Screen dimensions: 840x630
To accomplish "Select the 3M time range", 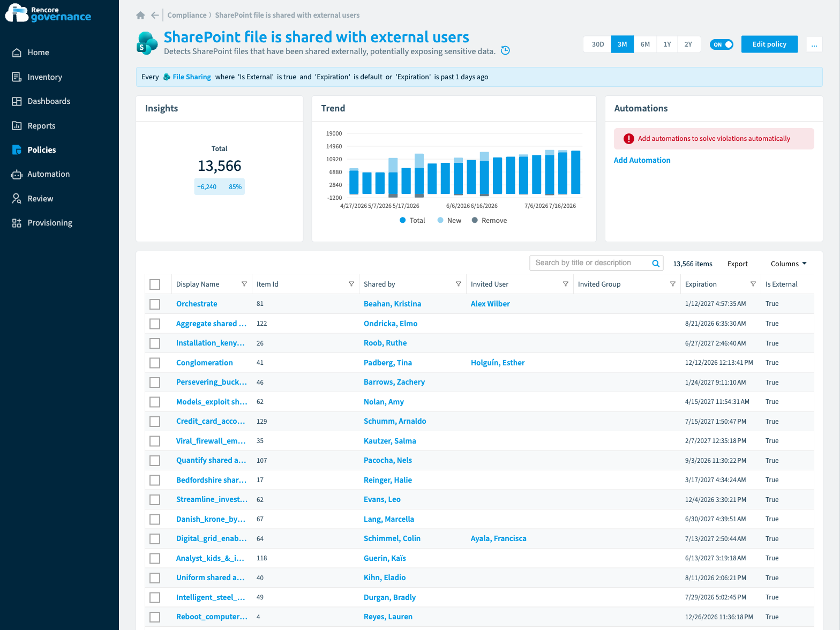I will (622, 44).
